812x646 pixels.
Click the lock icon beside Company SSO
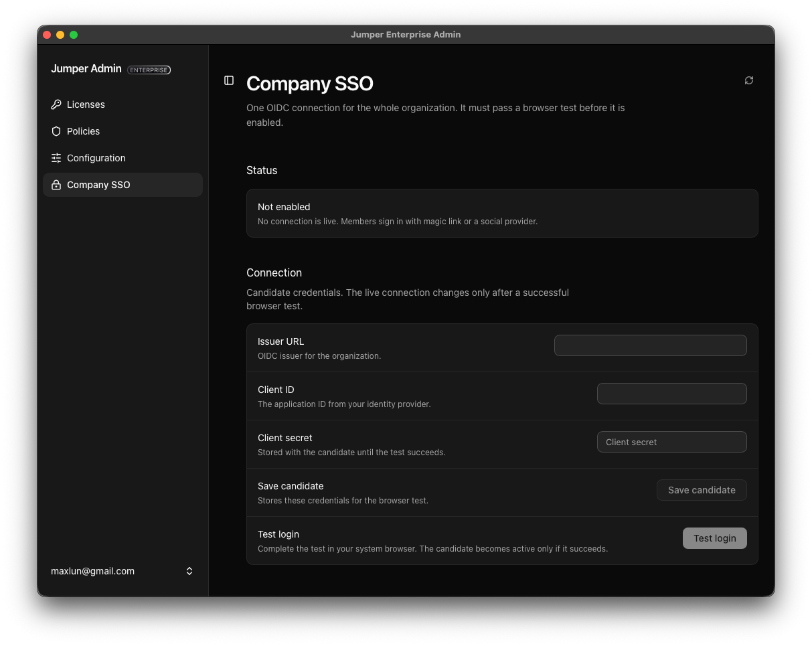point(56,185)
